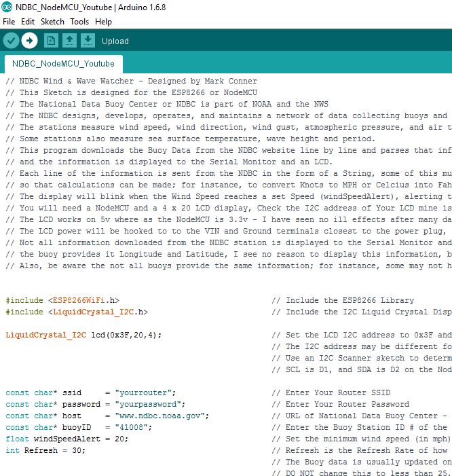The width and height of the screenshot is (452, 476).
Task: Click the Upload arrow button
Action: coord(29,41)
